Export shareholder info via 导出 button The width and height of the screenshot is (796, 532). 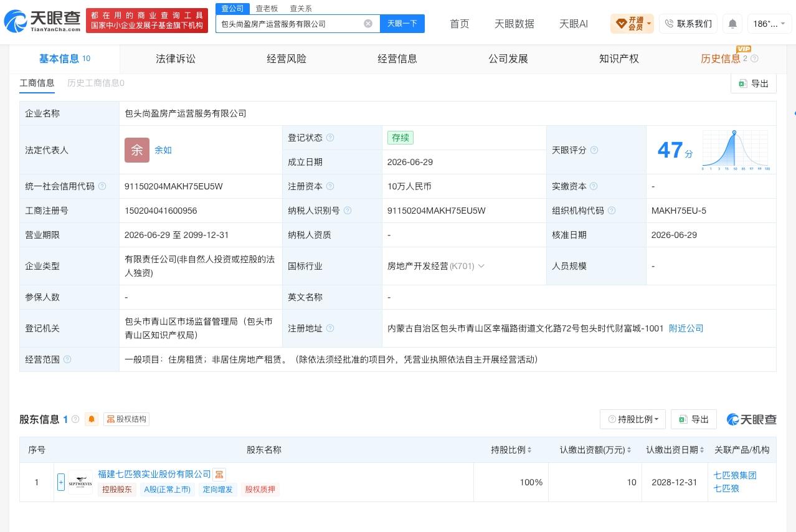[x=694, y=419]
